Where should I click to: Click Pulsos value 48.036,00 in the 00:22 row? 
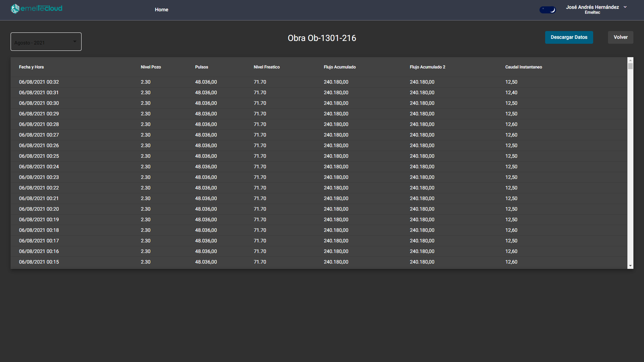206,188
